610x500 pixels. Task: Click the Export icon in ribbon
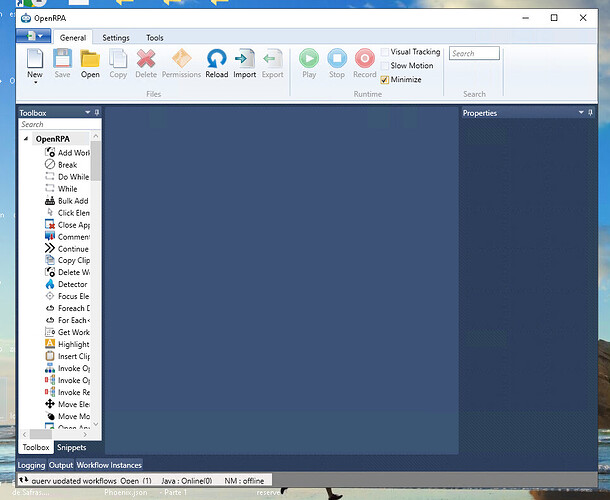(272, 63)
